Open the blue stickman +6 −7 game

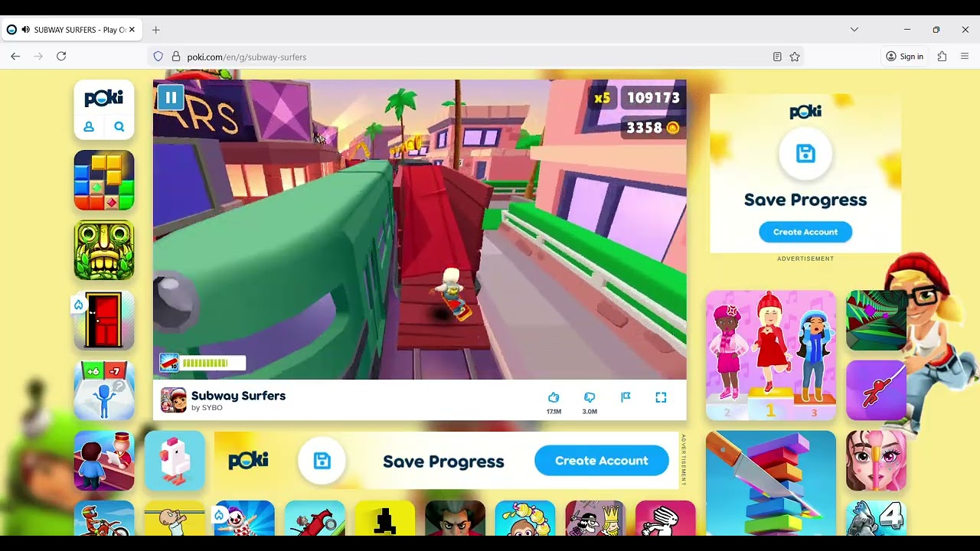[x=104, y=391]
